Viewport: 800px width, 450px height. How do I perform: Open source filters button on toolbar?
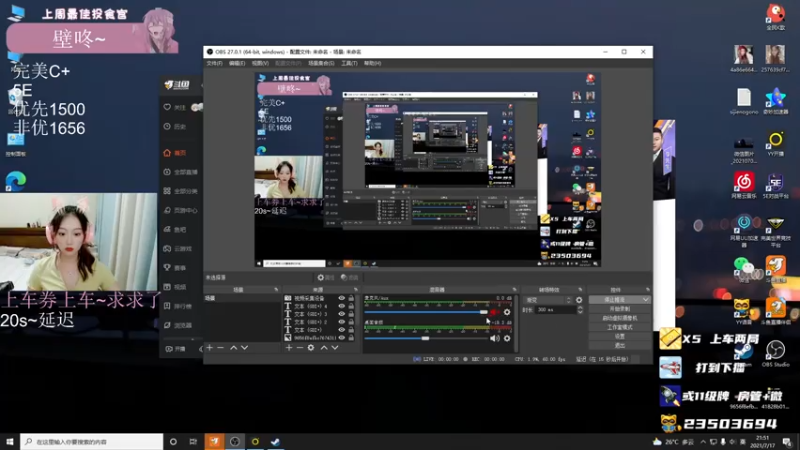[x=349, y=278]
